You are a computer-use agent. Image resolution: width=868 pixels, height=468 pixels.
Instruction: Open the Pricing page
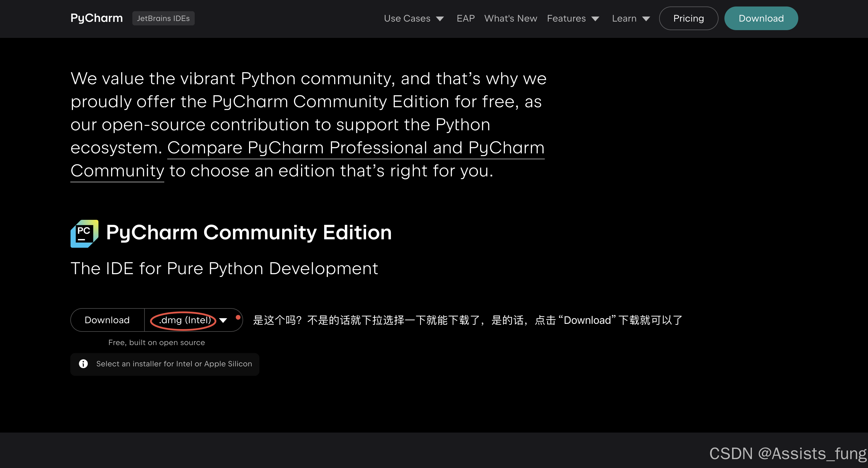coord(688,18)
